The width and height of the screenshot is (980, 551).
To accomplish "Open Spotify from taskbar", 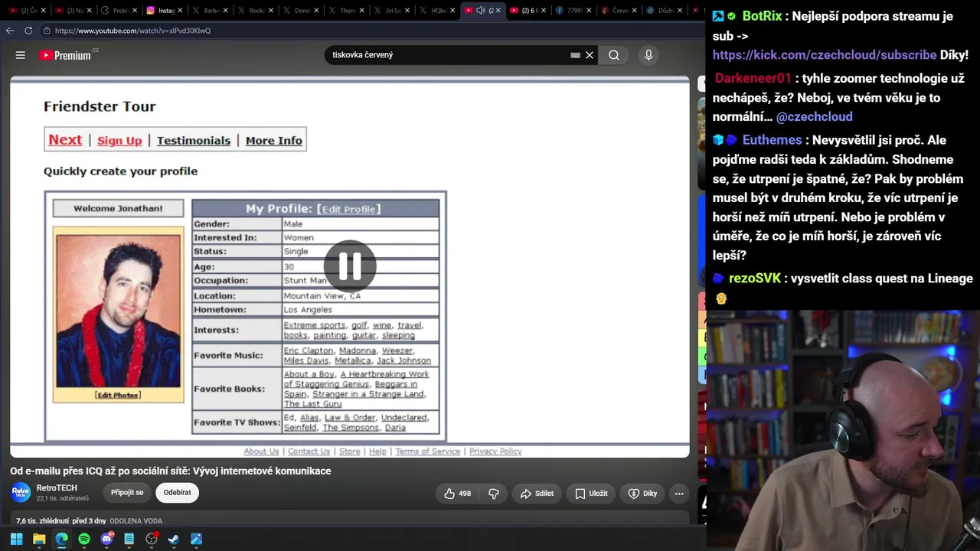I will click(84, 539).
